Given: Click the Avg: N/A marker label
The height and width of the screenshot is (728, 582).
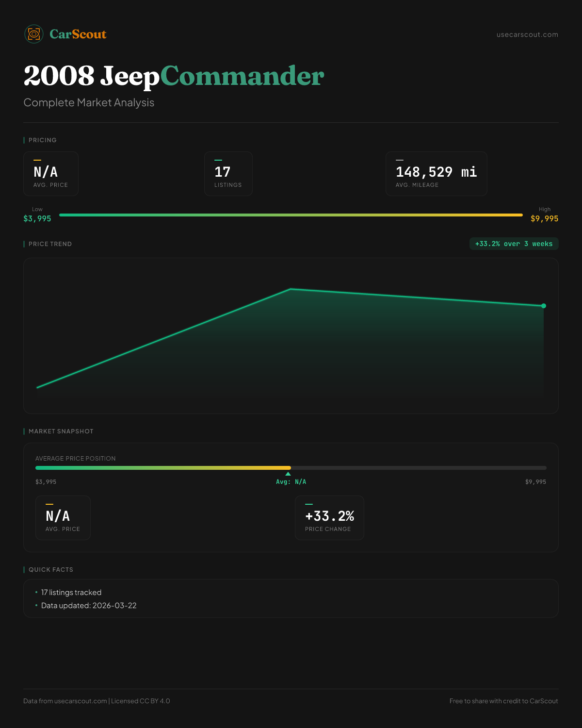Looking at the screenshot, I should [x=291, y=482].
